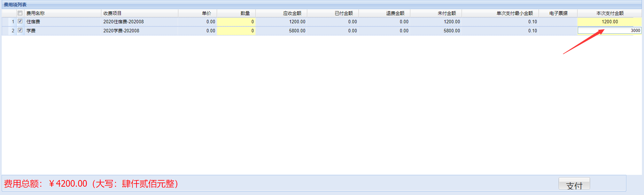Image resolution: width=644 pixels, height=195 pixels.
Task: Click the 住宿费 本次支付金额 cell
Action: (x=609, y=22)
